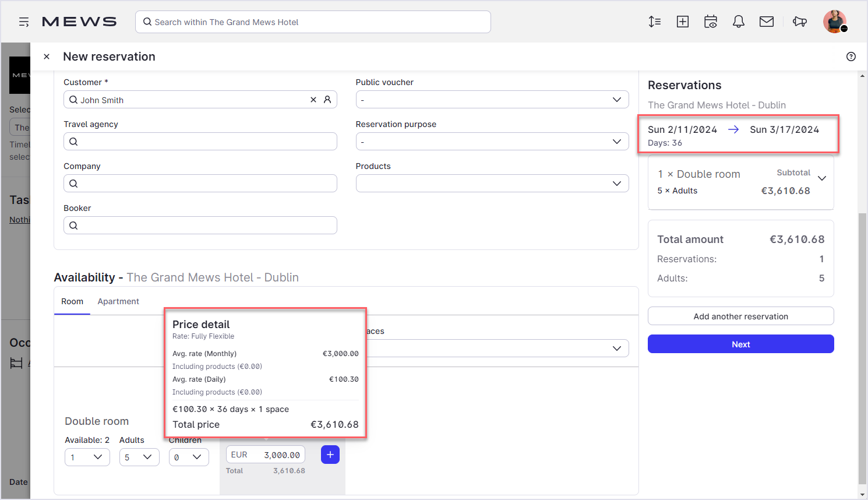
Task: Click the Customer search field
Action: tap(200, 100)
